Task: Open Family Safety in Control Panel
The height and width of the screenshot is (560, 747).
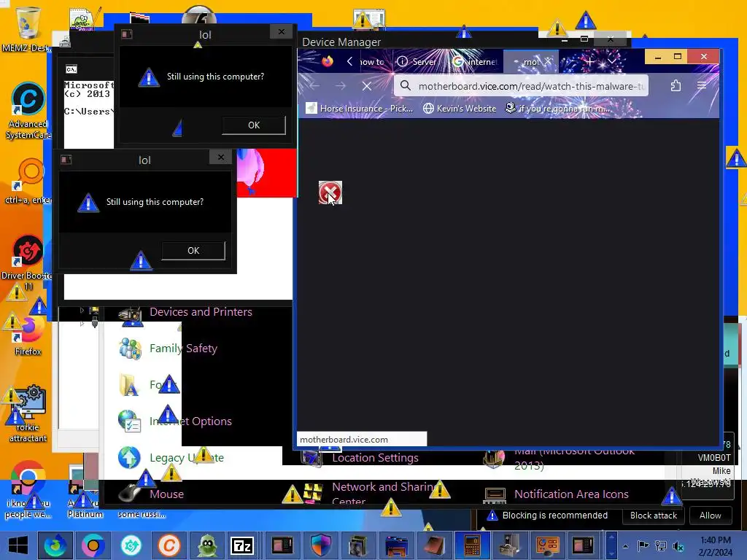Action: (x=183, y=349)
